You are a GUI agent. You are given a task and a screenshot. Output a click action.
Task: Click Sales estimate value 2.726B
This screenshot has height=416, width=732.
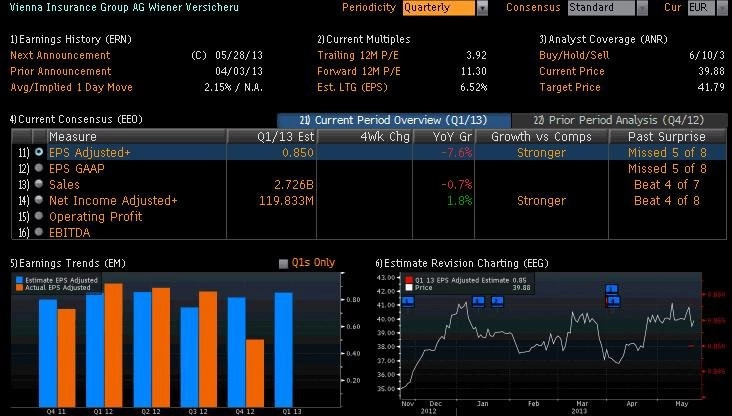point(294,184)
